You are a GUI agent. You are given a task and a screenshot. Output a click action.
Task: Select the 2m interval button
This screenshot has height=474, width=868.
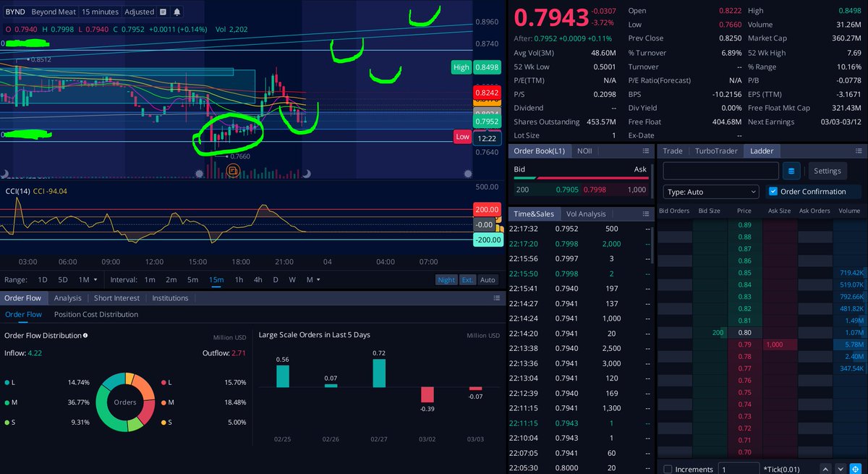coord(171,280)
